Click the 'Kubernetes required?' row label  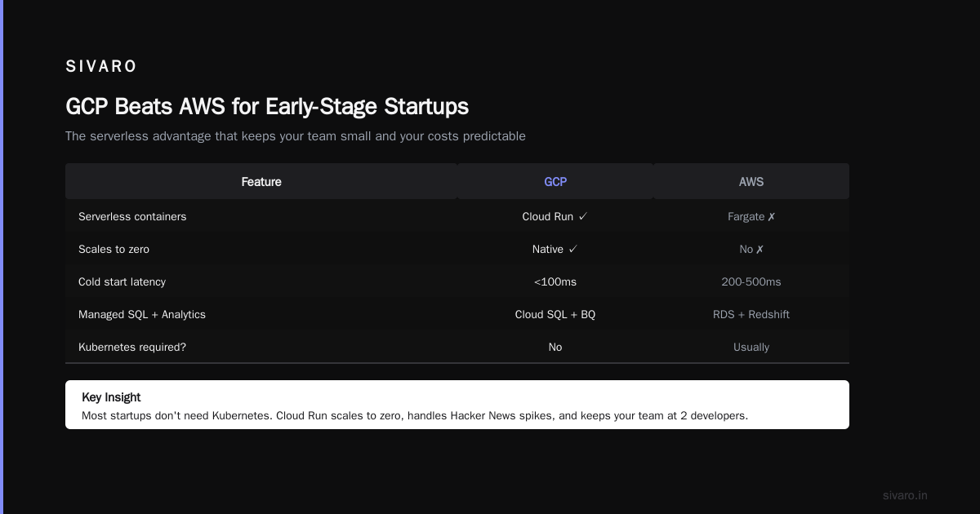coord(132,347)
